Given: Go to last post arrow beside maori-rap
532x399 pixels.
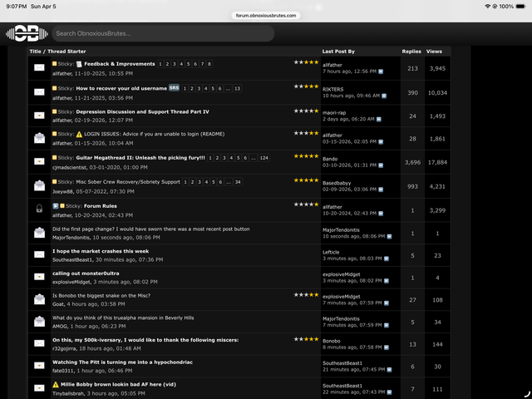Looking at the screenshot, I should pos(379,120).
